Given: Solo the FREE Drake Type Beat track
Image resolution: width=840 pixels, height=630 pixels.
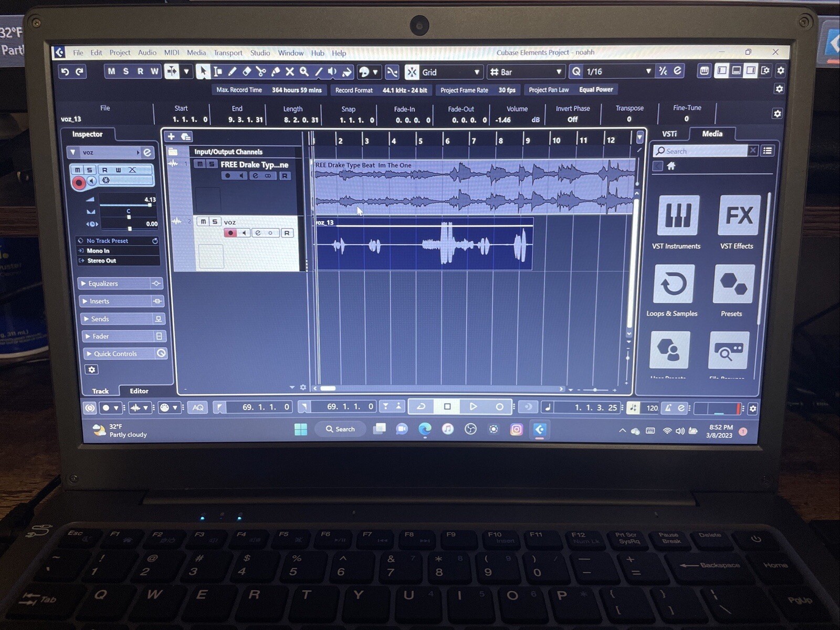Looking at the screenshot, I should 212,164.
